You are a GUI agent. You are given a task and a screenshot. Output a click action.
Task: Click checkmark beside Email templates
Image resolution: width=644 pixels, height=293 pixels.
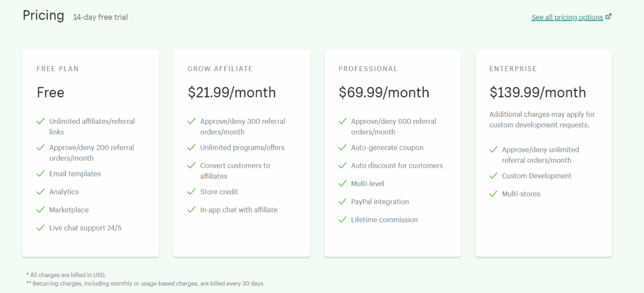tap(40, 174)
